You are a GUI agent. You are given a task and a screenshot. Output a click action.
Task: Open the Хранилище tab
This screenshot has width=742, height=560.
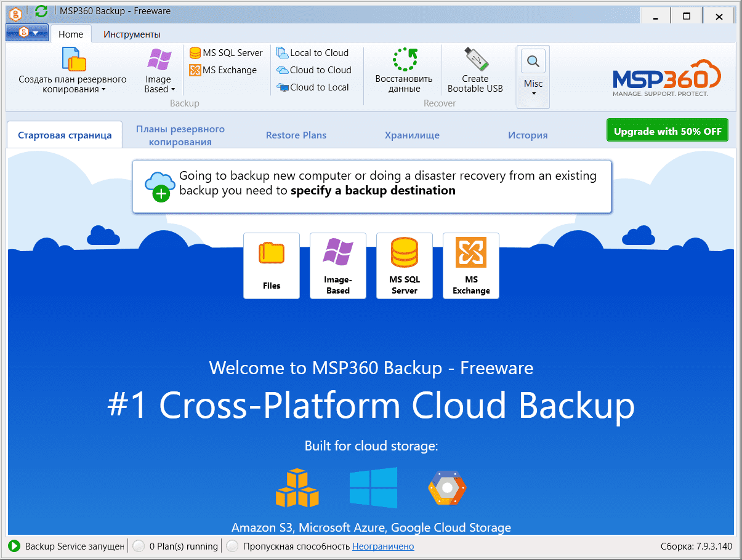tap(412, 135)
